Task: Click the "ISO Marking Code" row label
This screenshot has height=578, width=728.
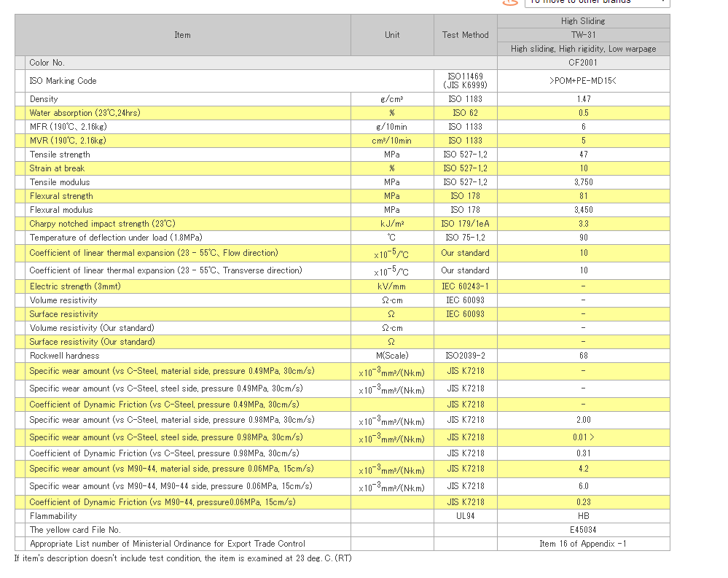Action: tap(63, 81)
